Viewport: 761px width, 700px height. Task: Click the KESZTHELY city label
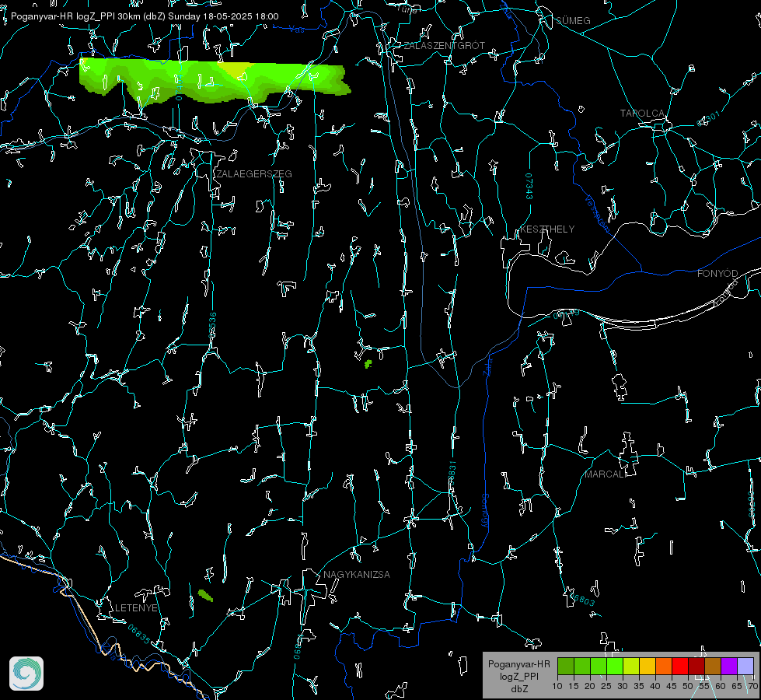point(547,229)
